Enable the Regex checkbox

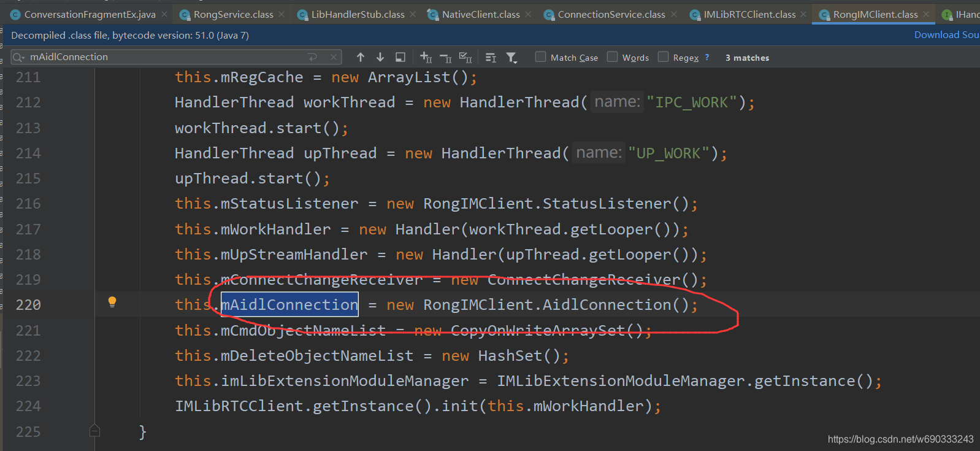[x=663, y=57]
